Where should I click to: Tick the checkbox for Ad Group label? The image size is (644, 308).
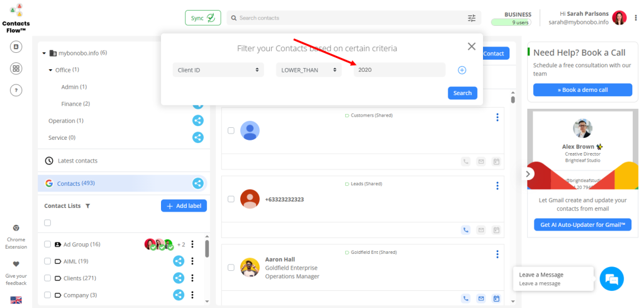click(48, 244)
